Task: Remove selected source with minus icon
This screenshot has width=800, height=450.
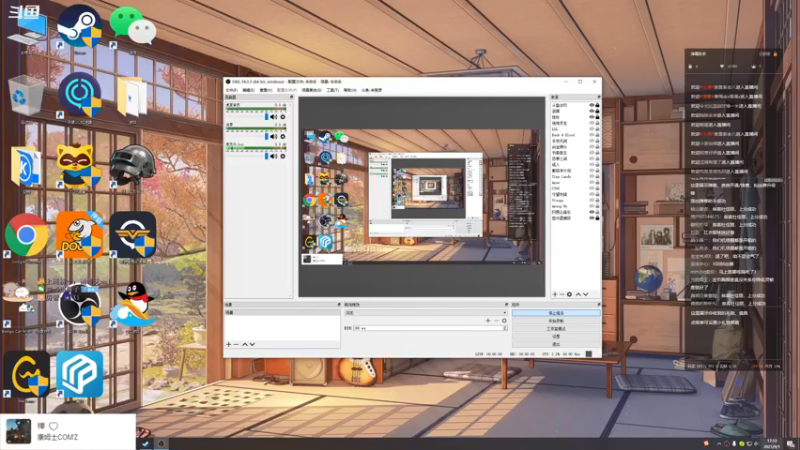Action: tap(562, 294)
